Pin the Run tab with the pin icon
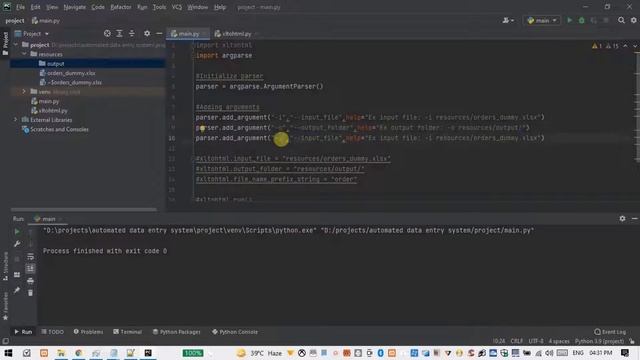The width and height of the screenshot is (640, 360). tap(17, 290)
